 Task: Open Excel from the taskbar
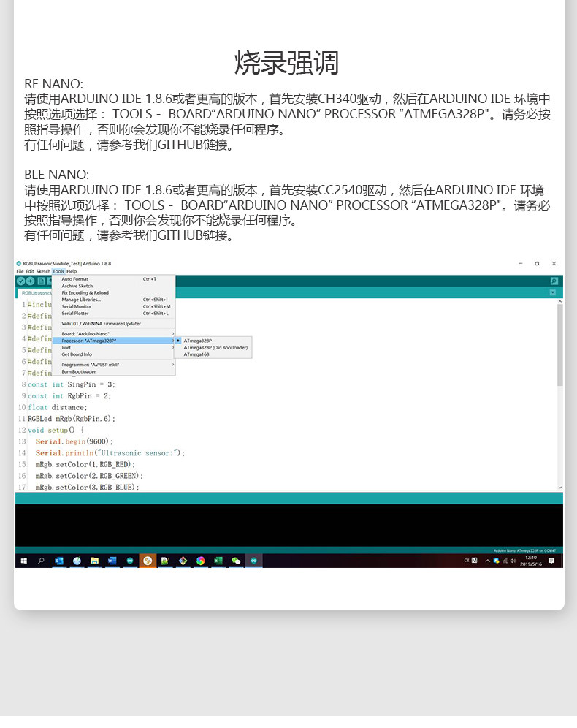218,561
